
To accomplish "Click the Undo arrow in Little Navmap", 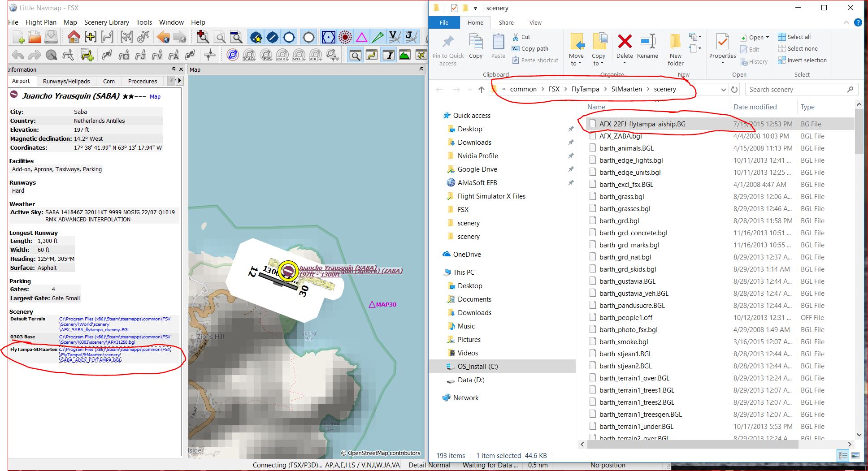I will click(17, 55).
